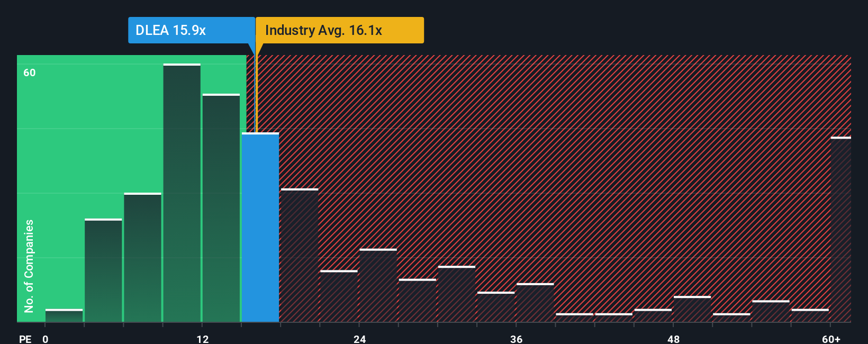Click the tallest bar near PE 12
Image resolution: width=868 pixels, height=344 pixels.
tap(182, 193)
